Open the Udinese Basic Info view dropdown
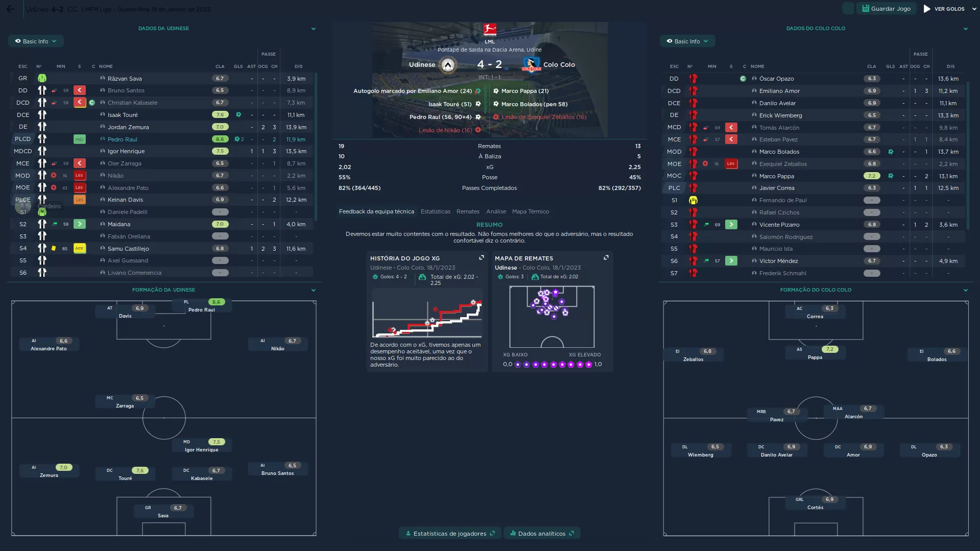This screenshot has height=551, width=980. [x=36, y=41]
